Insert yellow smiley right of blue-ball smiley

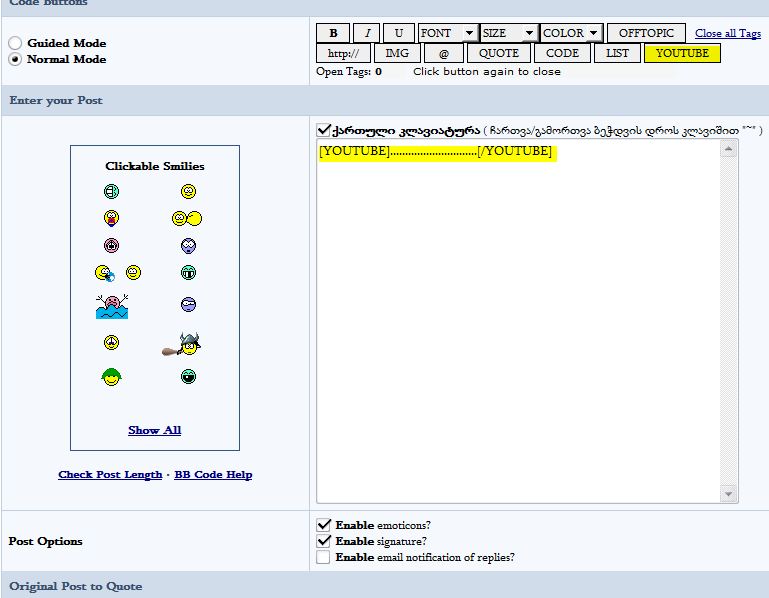[x=133, y=272]
